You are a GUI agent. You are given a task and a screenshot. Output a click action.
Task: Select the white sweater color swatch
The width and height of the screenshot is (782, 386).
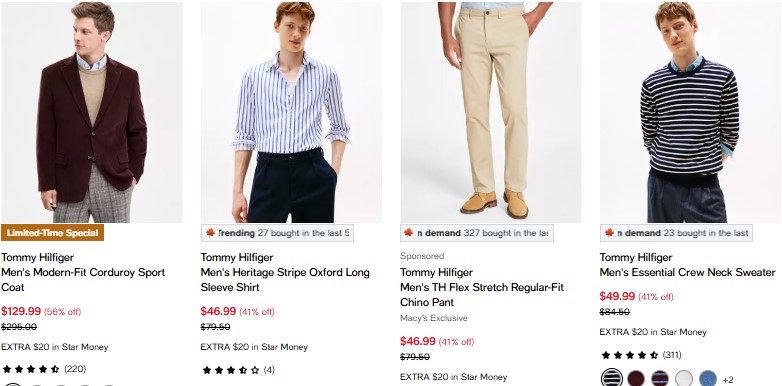684,378
